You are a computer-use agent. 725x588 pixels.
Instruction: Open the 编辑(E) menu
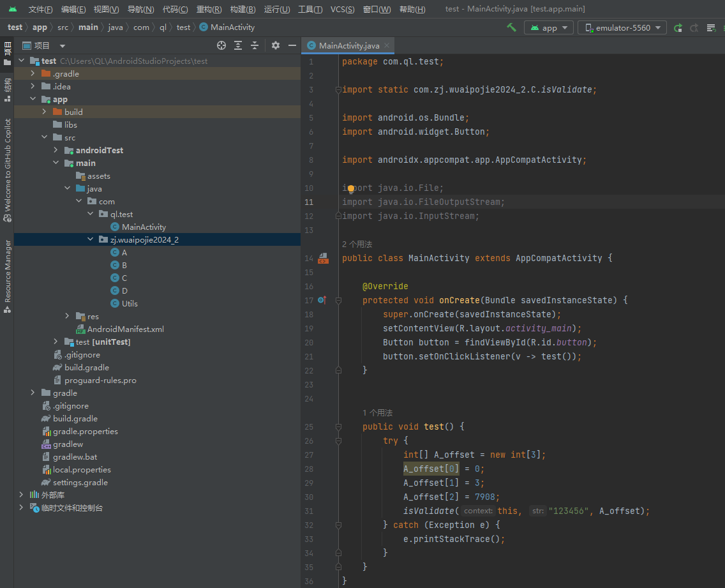pos(73,9)
